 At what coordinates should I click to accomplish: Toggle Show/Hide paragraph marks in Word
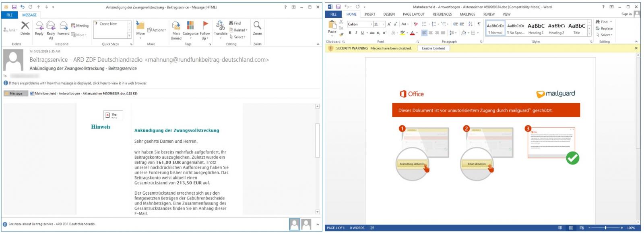point(479,24)
